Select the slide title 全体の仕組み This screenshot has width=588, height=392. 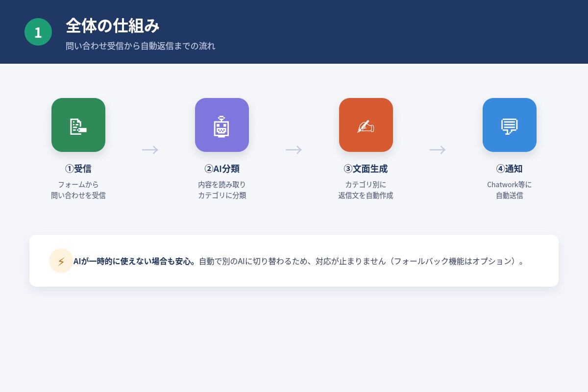113,25
